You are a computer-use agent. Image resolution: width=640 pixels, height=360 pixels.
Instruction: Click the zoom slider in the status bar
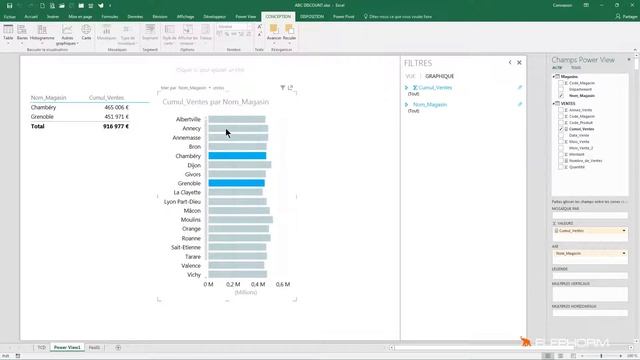(601, 356)
